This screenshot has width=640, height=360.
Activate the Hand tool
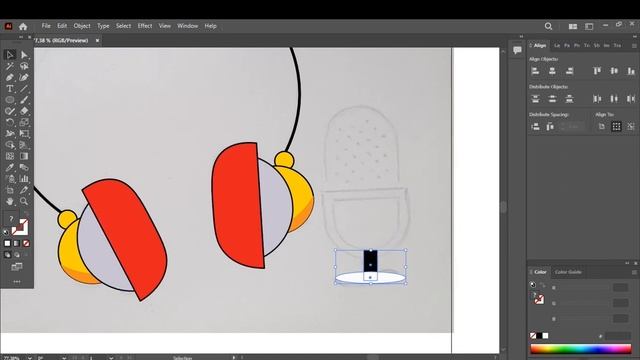[10, 201]
